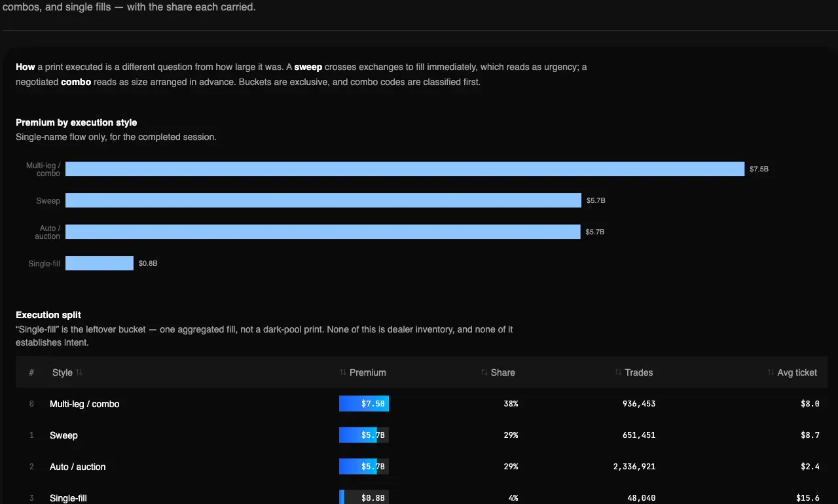Sort table by Avg ticket column header

(x=792, y=372)
